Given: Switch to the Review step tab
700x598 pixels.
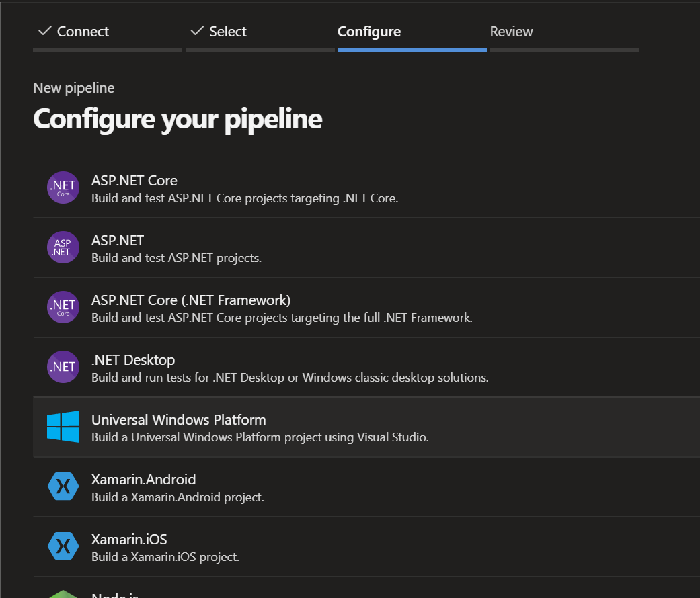Looking at the screenshot, I should coord(511,32).
